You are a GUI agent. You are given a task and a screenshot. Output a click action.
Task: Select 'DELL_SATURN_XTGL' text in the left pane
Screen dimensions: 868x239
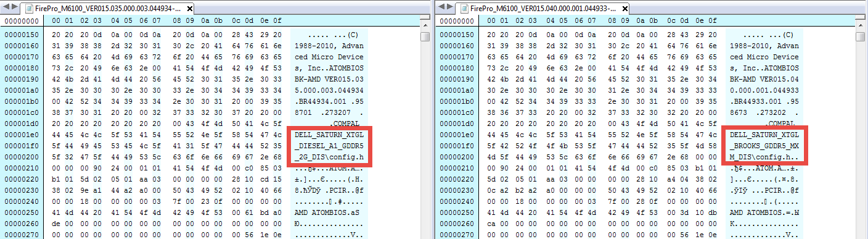point(329,135)
